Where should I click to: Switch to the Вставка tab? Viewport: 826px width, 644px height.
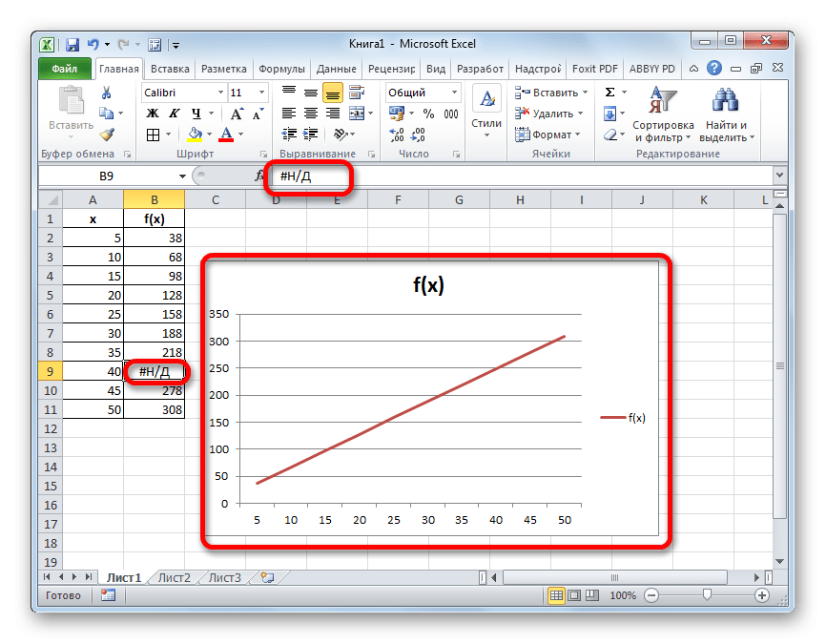[170, 69]
